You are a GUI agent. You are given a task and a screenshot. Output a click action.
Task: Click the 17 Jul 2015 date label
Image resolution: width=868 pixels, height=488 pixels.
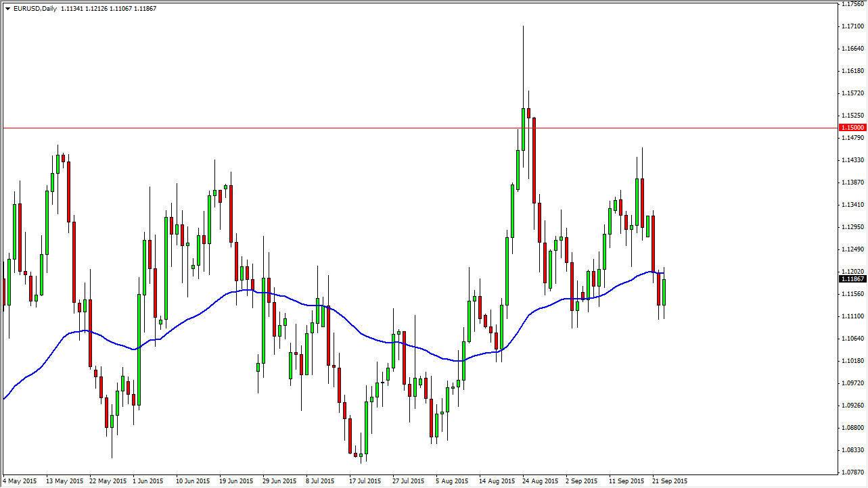[365, 481]
